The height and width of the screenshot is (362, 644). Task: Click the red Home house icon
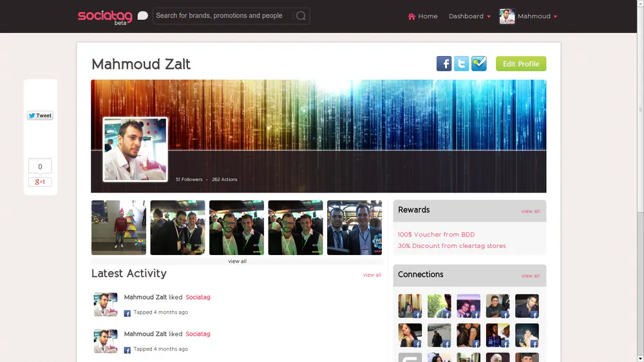point(412,17)
